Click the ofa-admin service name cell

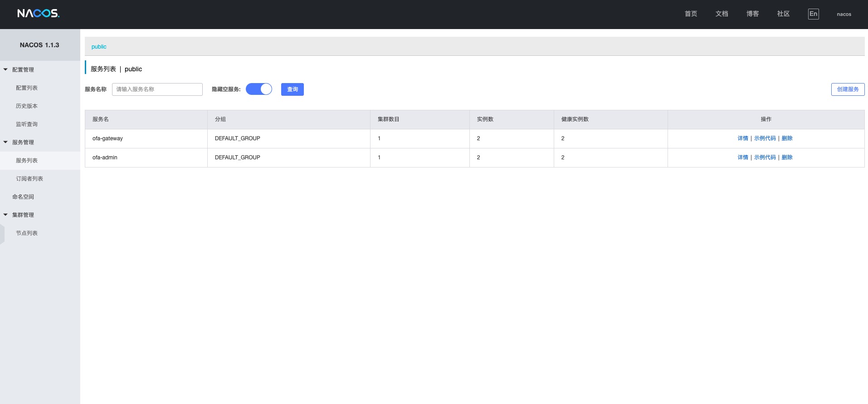(146, 158)
